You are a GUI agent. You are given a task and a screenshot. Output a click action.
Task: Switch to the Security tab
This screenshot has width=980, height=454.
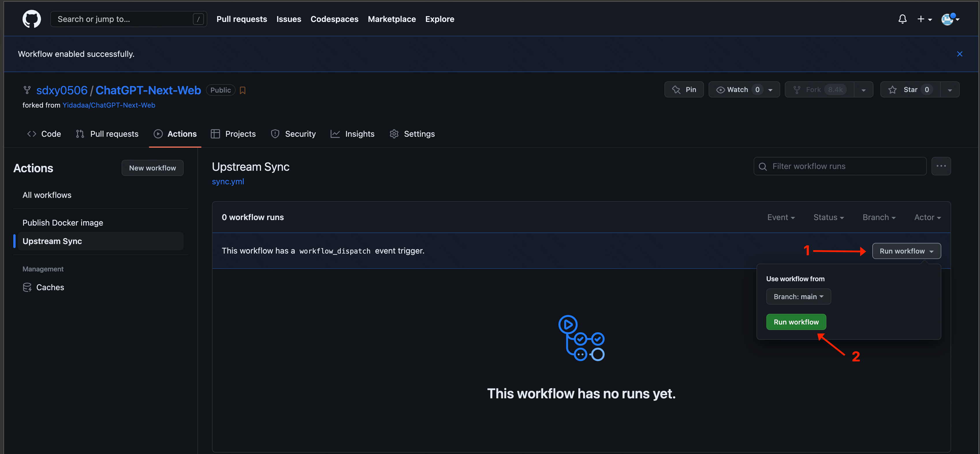coord(293,134)
